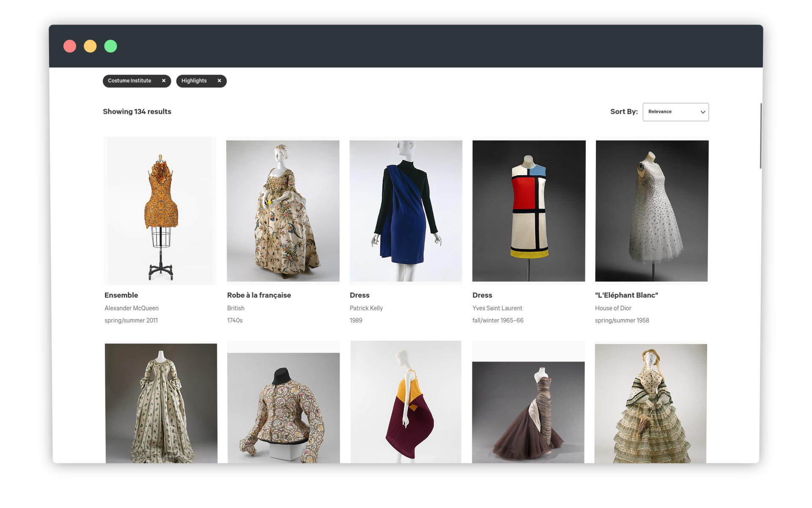
Task: Click the "L'Eléphant Blanc" title link
Action: [x=626, y=295]
